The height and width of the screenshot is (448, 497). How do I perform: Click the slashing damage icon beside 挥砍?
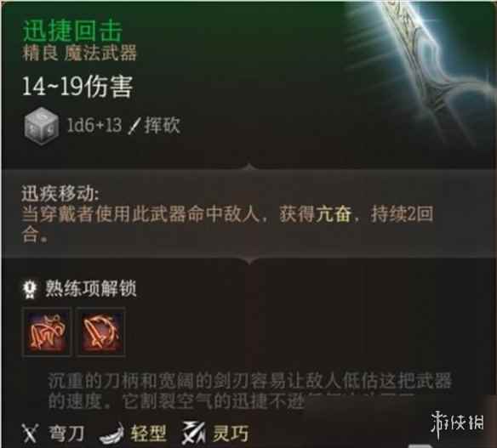point(134,126)
